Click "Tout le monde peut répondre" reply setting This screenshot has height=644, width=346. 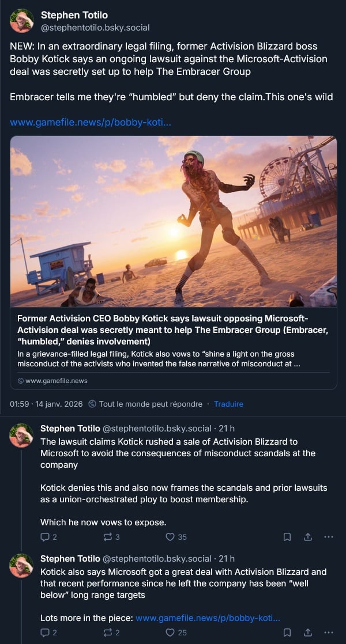click(x=150, y=404)
